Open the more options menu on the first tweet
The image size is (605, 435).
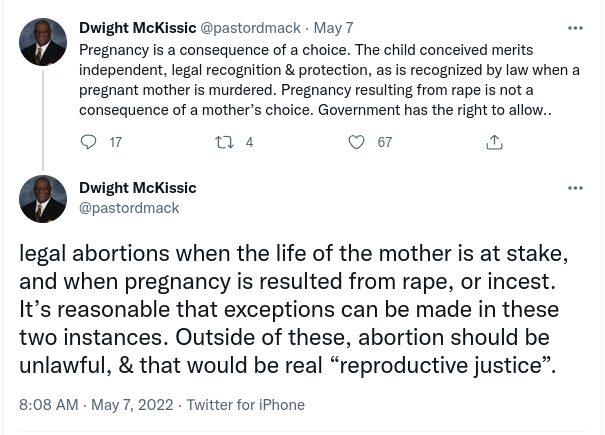[575, 28]
